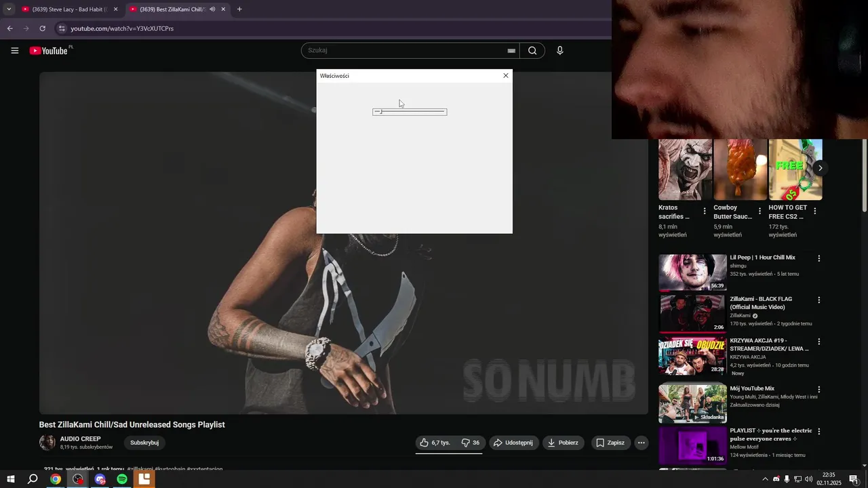This screenshot has height=488, width=868.
Task: Open options menu for FREE CS2 short
Action: click(814, 211)
